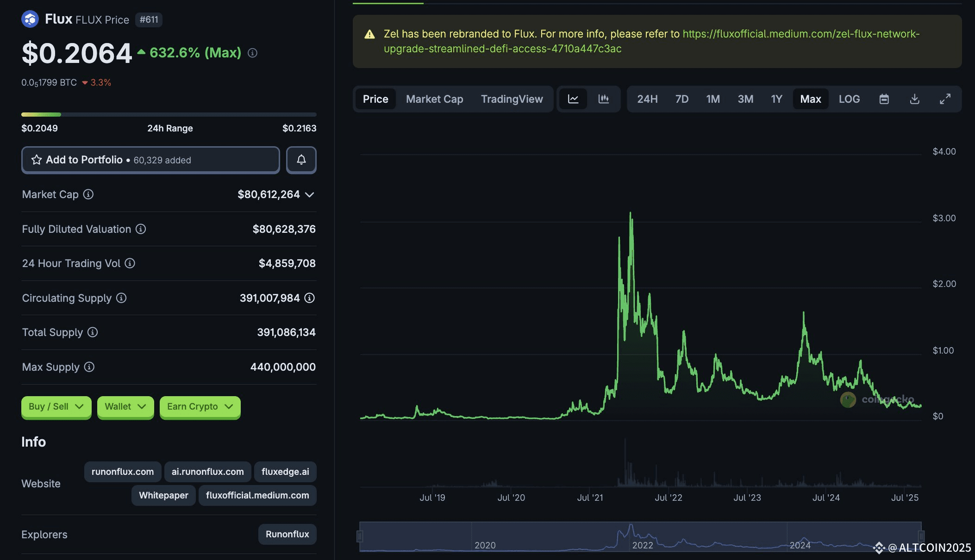Click Add to Portfolio button
The height and width of the screenshot is (560, 975).
point(150,160)
